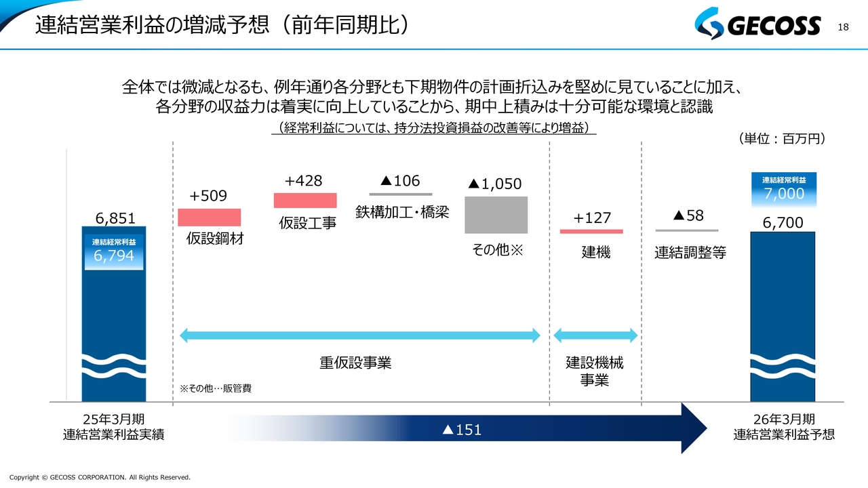The image size is (868, 488).
Task: Click the page number 18
Action: coord(844,27)
